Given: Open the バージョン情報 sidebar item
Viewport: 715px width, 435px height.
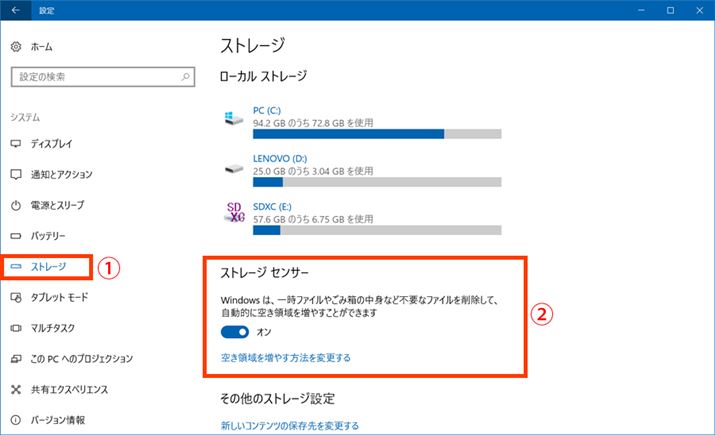Looking at the screenshot, I should [x=57, y=420].
